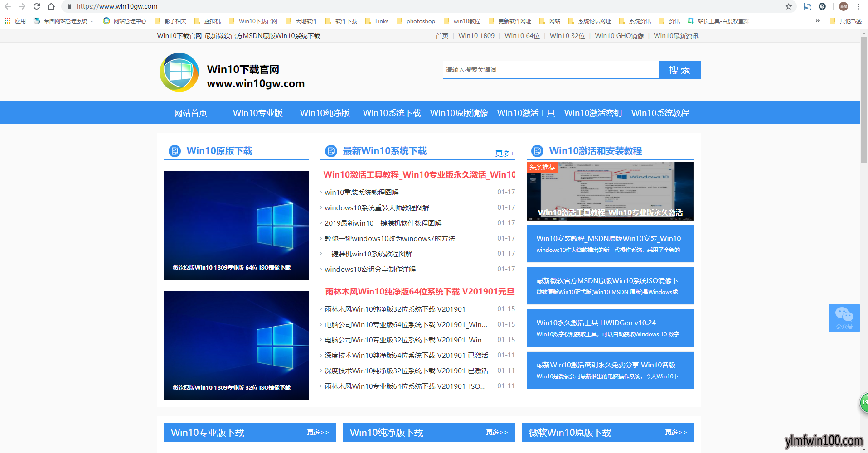
Task: Open the windows10密钥分享制作详解 article
Action: (370, 269)
